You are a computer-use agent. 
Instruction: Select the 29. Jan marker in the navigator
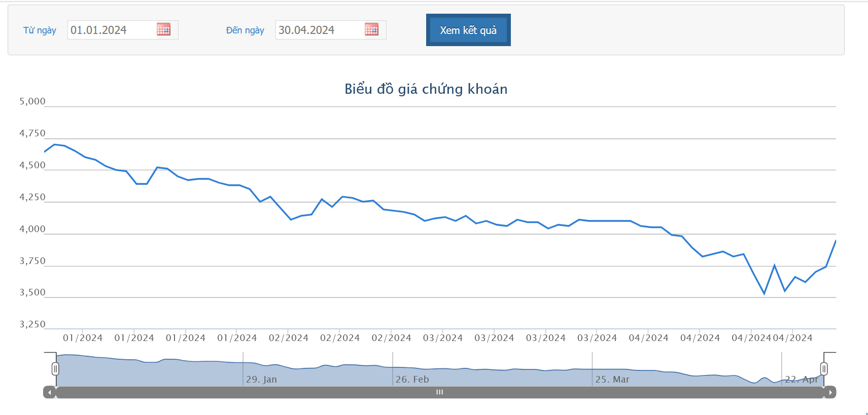(261, 379)
